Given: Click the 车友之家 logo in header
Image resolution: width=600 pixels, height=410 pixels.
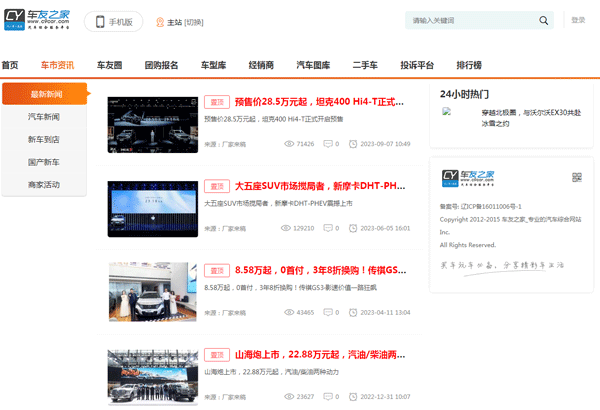Looking at the screenshot, I should coord(37,20).
